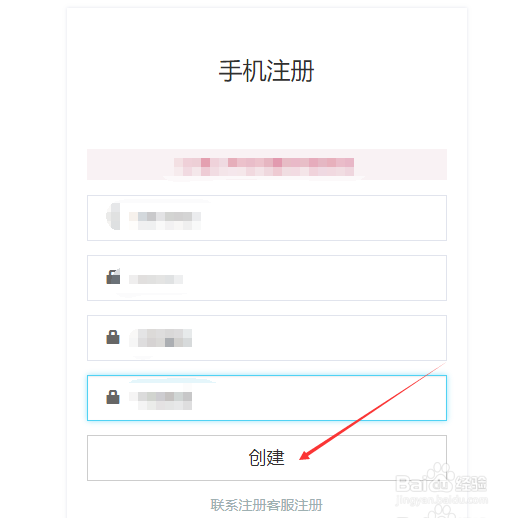Click the blurred placeholder text in third field
The image size is (516, 518).
click(x=161, y=338)
